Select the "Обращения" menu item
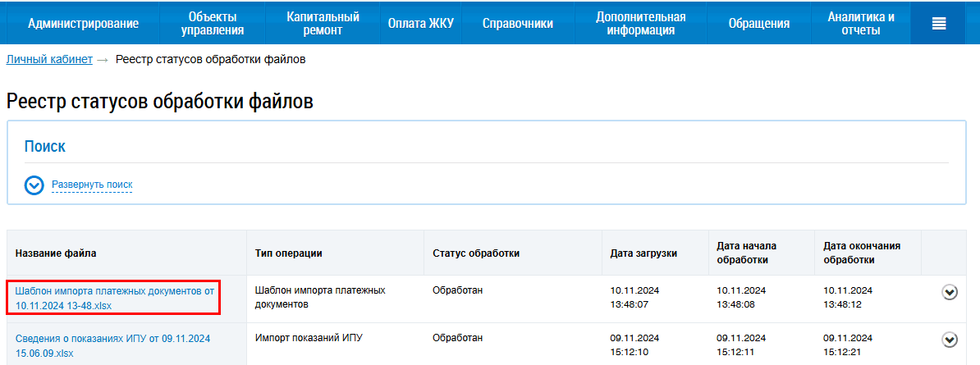The width and height of the screenshot is (980, 365). point(758,24)
